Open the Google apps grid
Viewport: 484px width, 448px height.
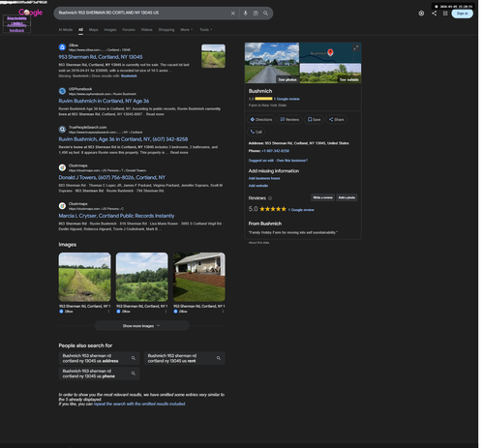445,14
